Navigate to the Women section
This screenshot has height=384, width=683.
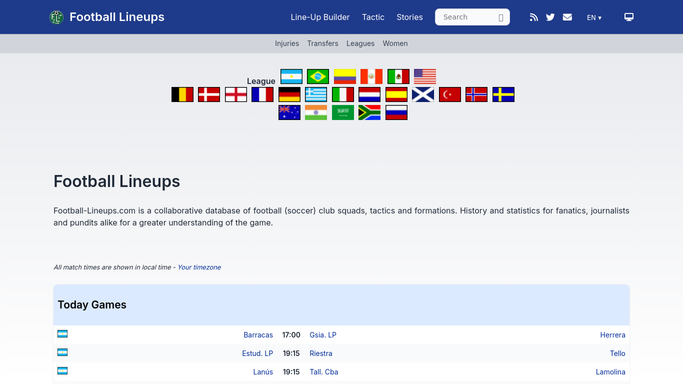(395, 44)
